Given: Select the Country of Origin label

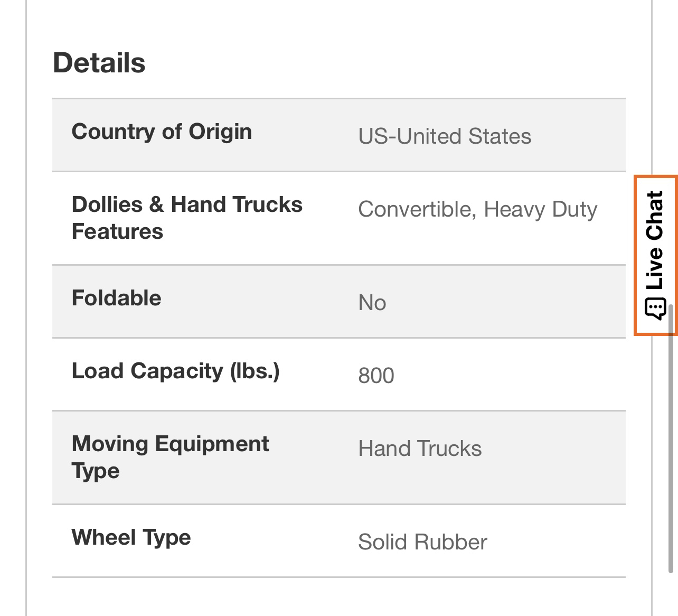Looking at the screenshot, I should click(162, 132).
